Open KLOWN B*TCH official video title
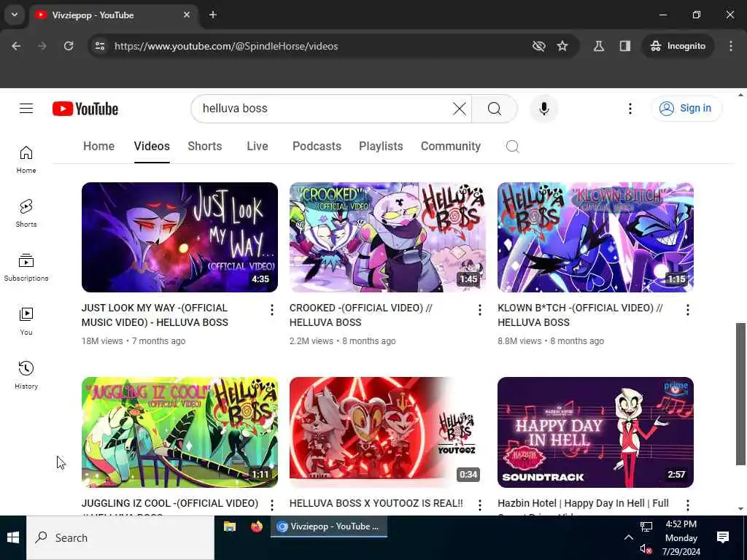Screen dimensions: 747x560 (580, 315)
